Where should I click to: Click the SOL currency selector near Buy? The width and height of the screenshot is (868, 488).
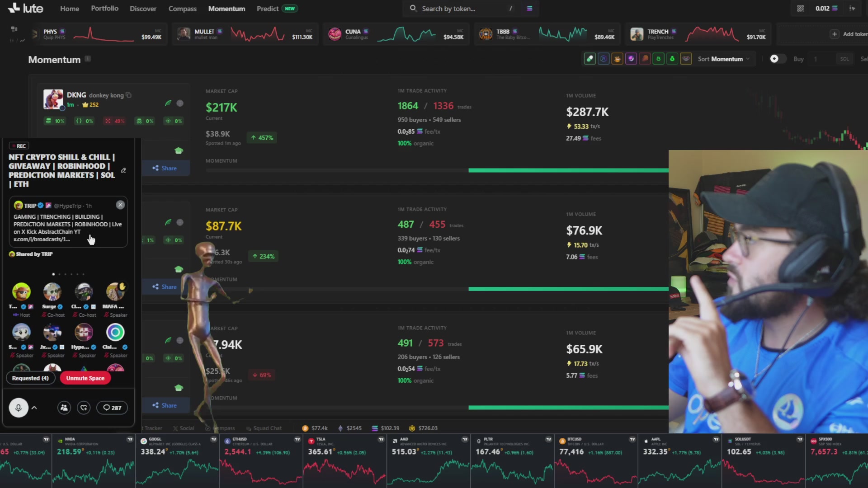pos(844,59)
